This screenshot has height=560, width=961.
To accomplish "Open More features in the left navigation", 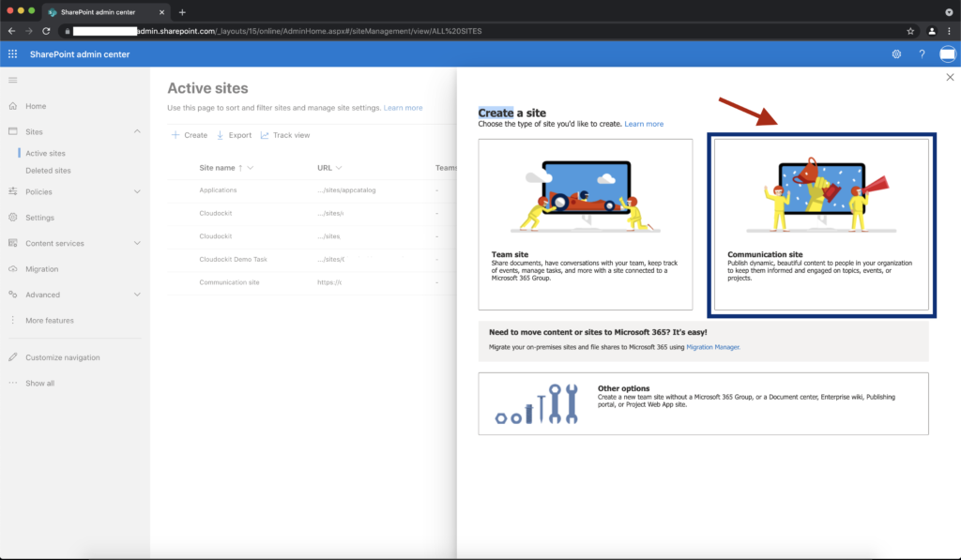I will coord(49,321).
